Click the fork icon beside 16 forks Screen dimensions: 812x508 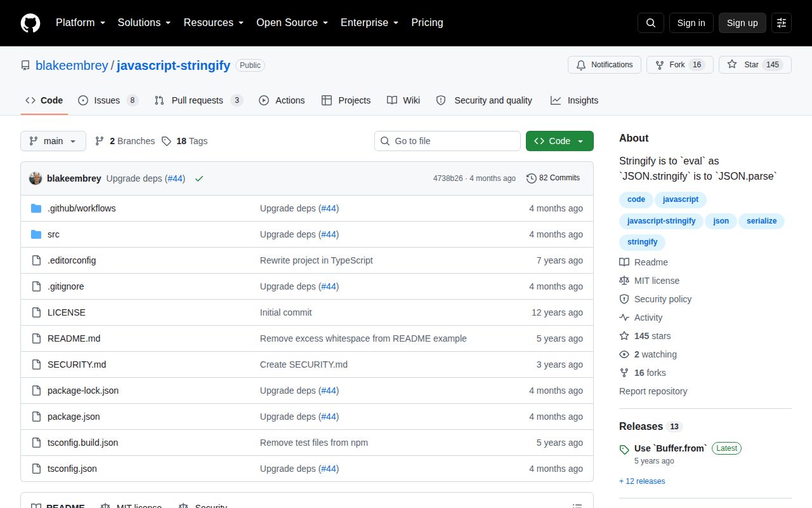(624, 373)
